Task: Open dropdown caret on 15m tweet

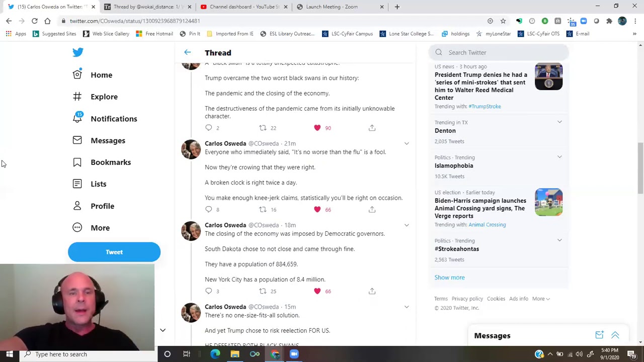Action: click(407, 307)
